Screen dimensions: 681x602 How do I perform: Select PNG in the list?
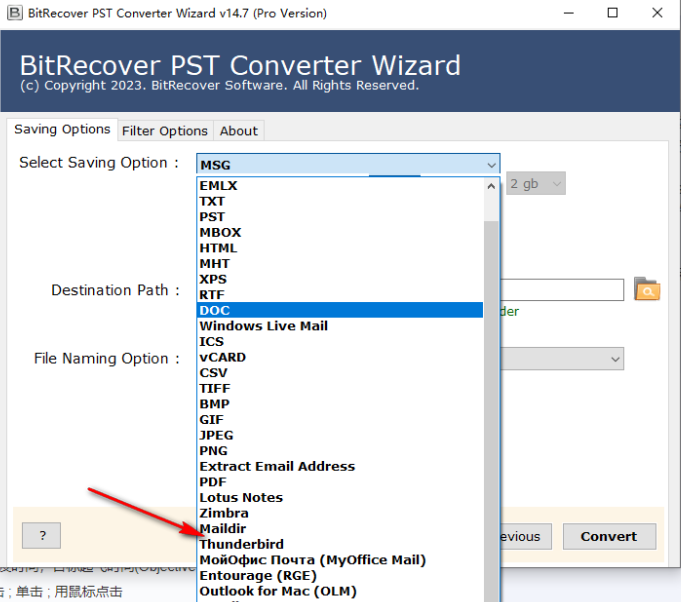coord(340,451)
